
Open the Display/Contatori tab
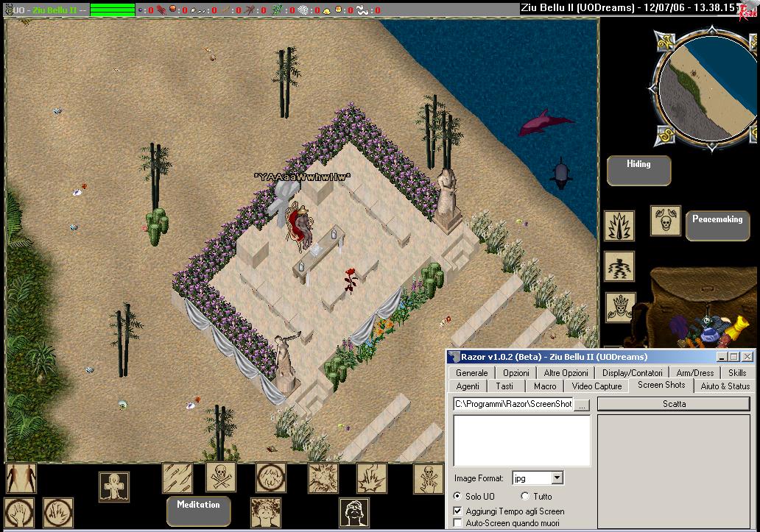coord(632,373)
